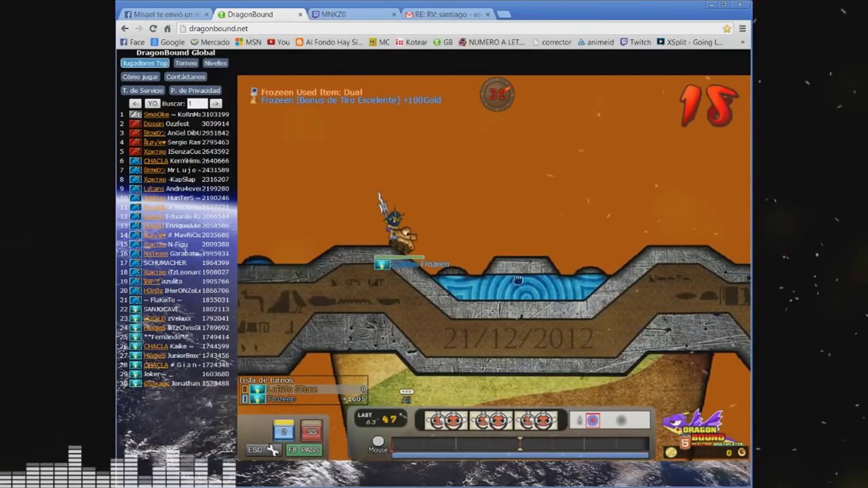
Task: Select the leftmost Dual item slot
Action: (446, 420)
